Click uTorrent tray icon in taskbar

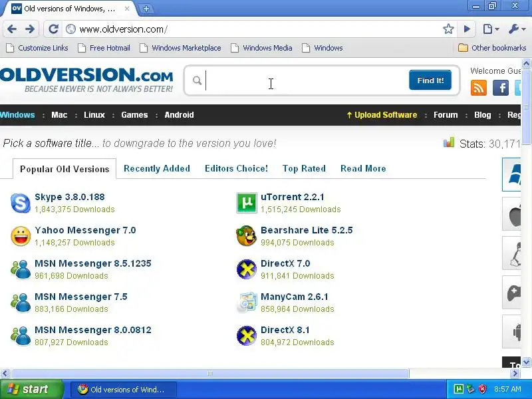point(458,389)
